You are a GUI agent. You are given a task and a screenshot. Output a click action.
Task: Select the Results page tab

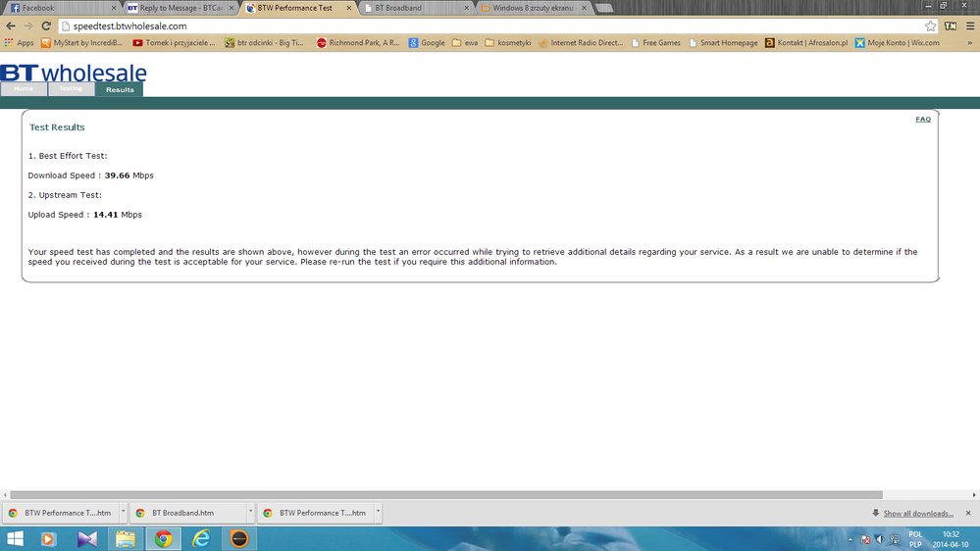(120, 90)
